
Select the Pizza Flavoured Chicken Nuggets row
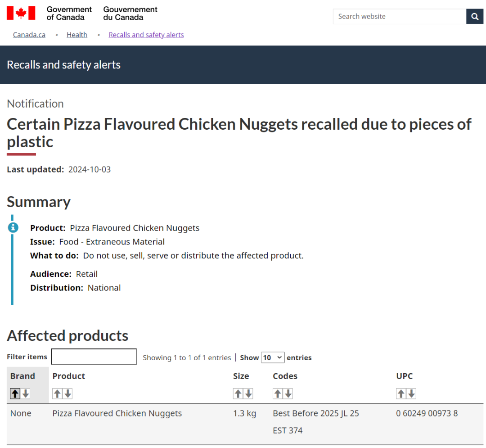tap(245, 424)
